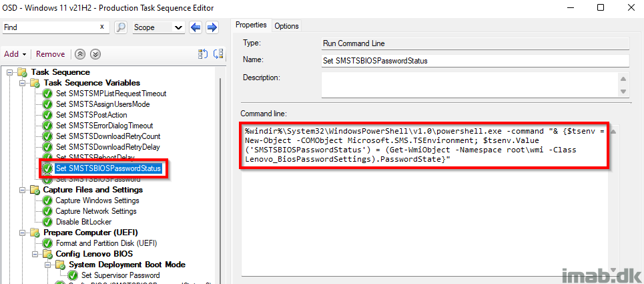Screen dimensions: 644x284
Task: Click Description box scroll up arrow
Action: pos(623,78)
